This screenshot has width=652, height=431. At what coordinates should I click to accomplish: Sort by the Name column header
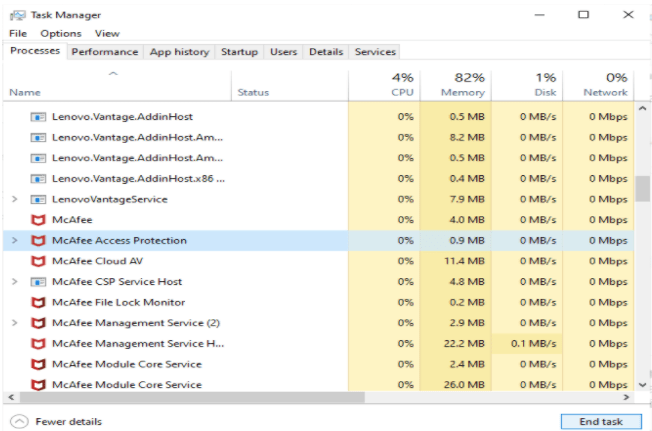[x=117, y=86]
